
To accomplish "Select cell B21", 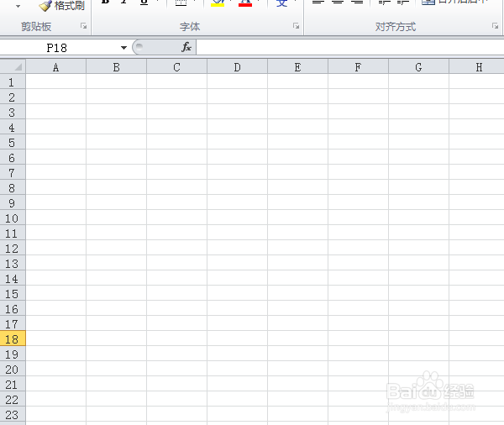I will 117,384.
